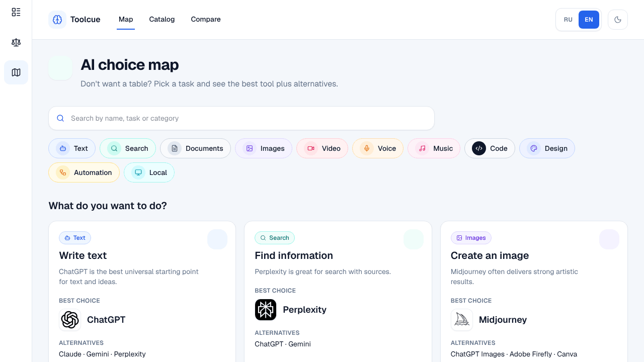Click the Toolcue brain logo
Viewport: 644px width, 362px height.
coord(57,20)
